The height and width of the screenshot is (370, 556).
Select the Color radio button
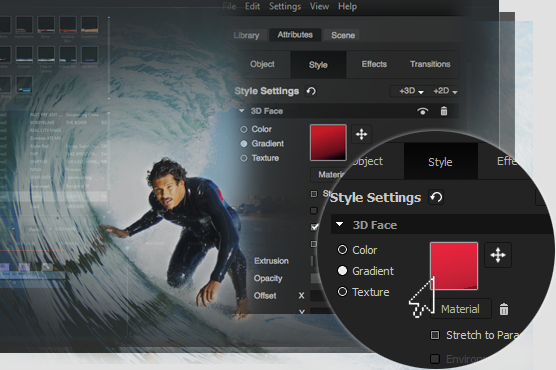pyautogui.click(x=244, y=129)
